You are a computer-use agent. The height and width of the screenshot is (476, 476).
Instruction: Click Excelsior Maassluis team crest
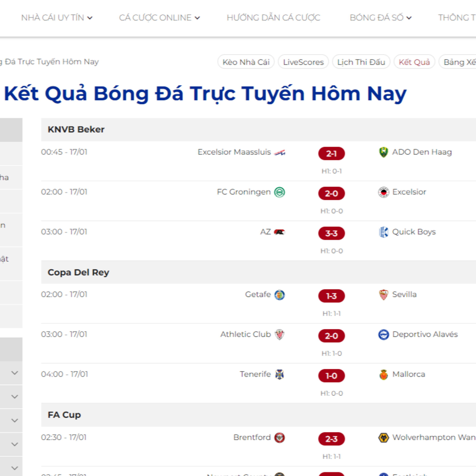point(280,152)
